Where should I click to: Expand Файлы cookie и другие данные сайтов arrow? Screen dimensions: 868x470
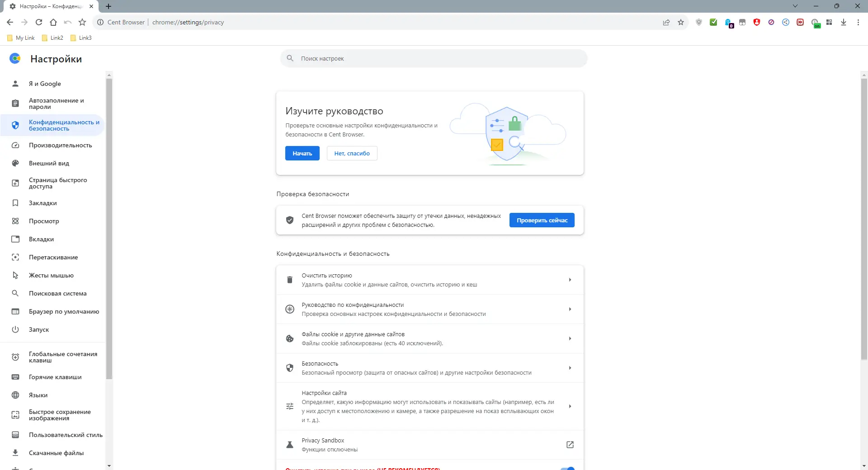[570, 338]
